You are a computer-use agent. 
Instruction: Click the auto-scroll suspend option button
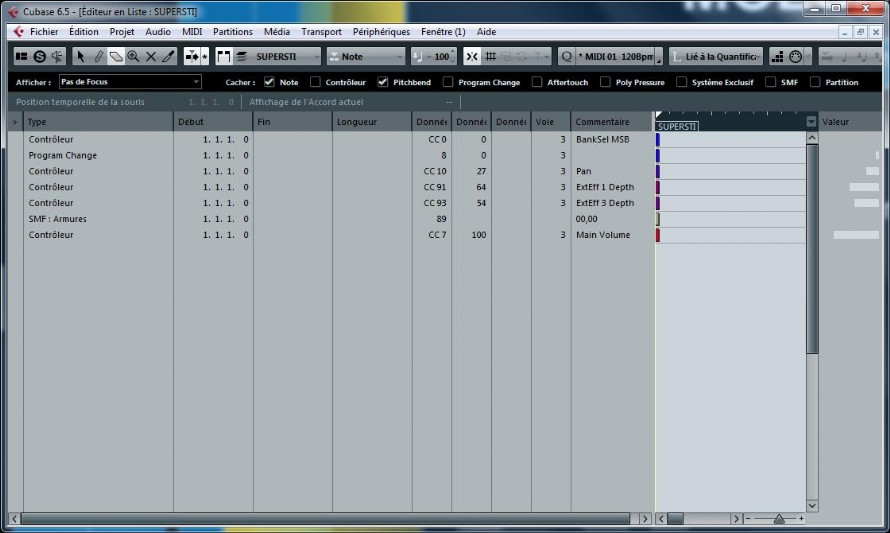click(x=205, y=56)
